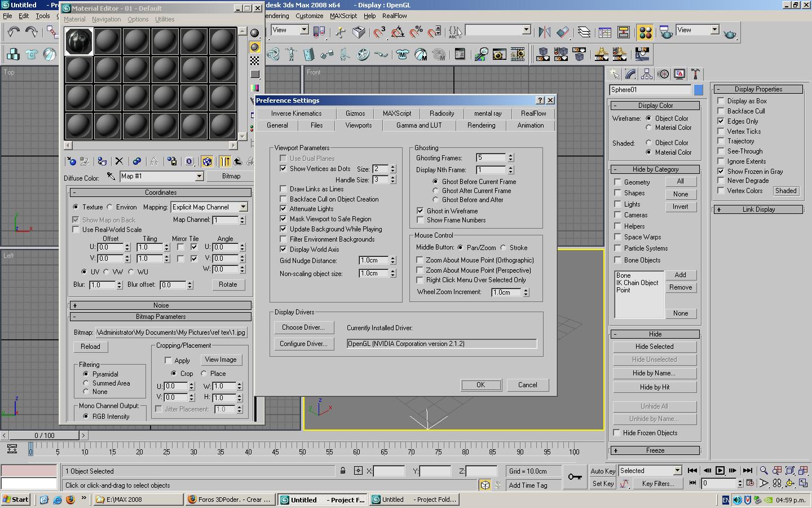Toggle the selection lock padlock icon
Screen dimensions: 812x508
tap(342, 471)
